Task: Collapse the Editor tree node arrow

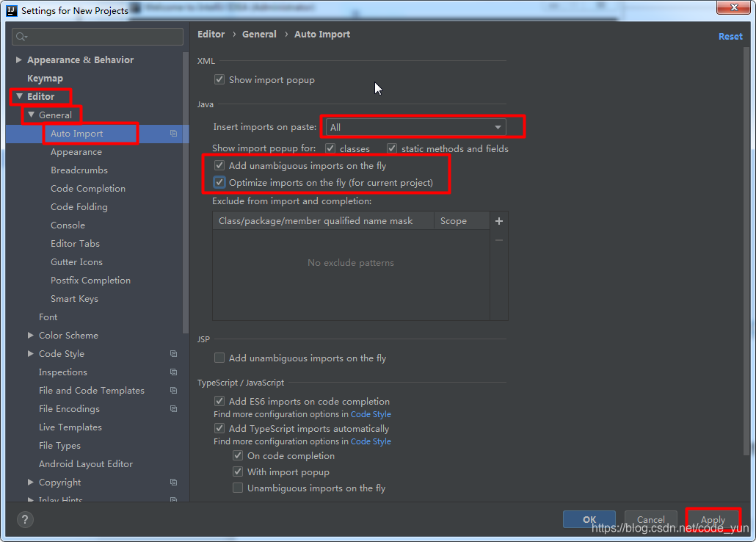Action: (x=19, y=96)
